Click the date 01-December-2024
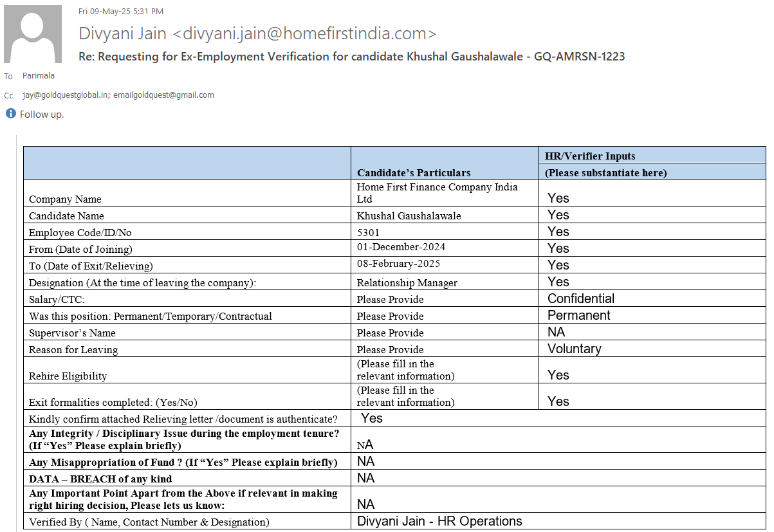Image resolution: width=774 pixels, height=532 pixels. (x=401, y=247)
